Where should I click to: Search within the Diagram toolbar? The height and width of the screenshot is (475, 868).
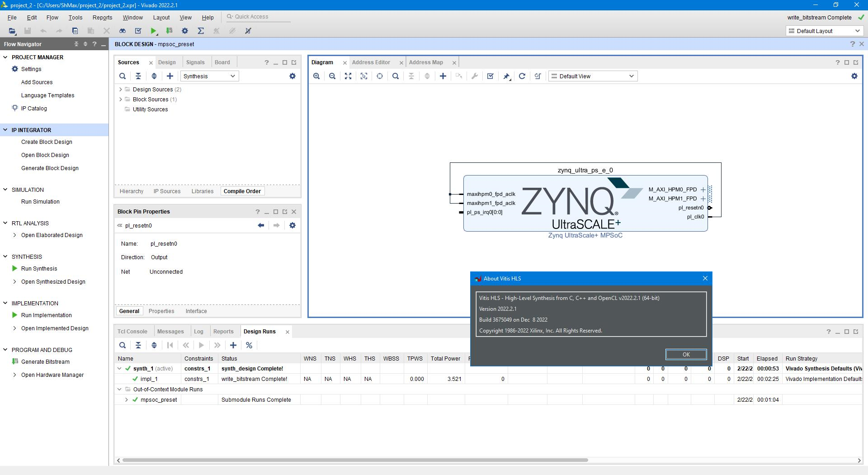click(x=396, y=76)
